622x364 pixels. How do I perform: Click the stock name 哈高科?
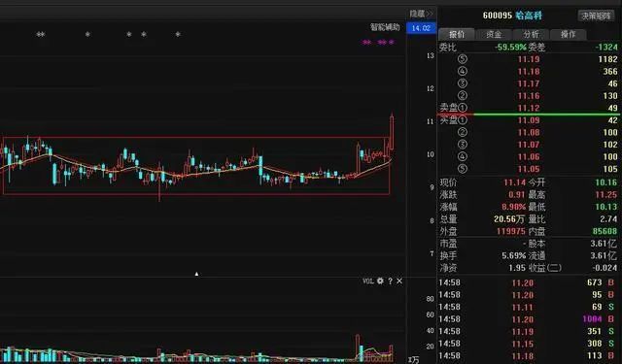[529, 16]
